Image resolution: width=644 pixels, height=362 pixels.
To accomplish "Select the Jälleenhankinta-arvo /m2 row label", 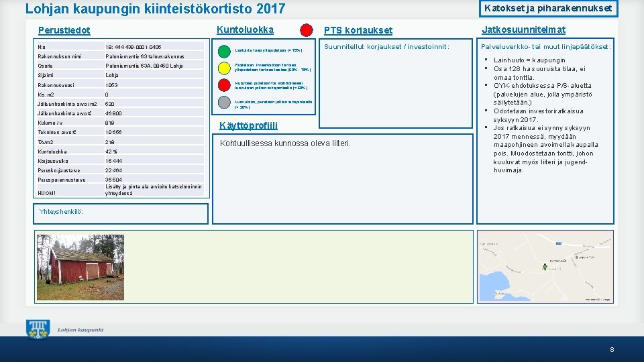I will (67, 104).
